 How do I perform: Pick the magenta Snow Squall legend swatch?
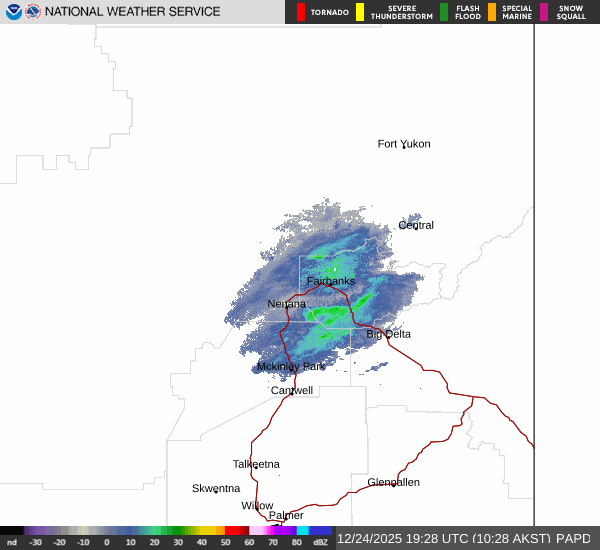click(x=544, y=12)
